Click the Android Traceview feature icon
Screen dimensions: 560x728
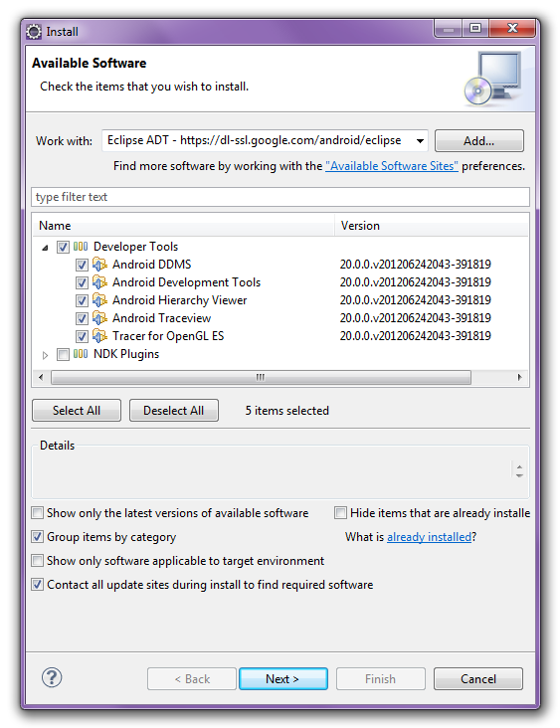[x=99, y=318]
